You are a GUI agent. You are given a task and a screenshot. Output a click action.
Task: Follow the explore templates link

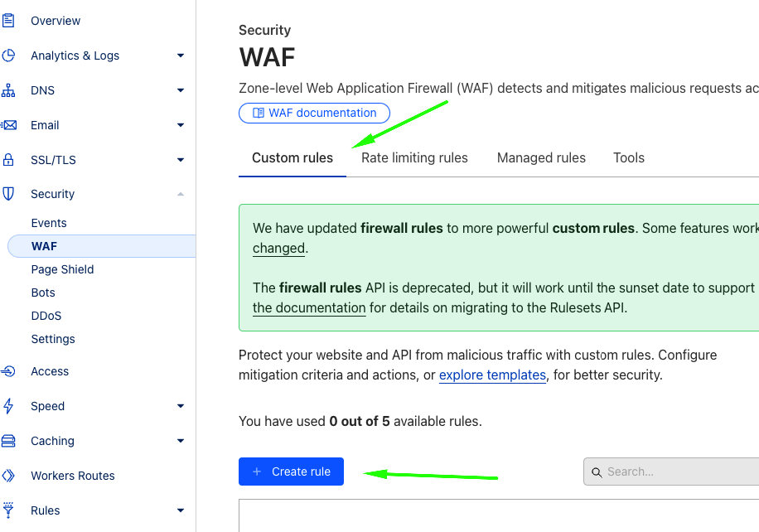pyautogui.click(x=492, y=375)
